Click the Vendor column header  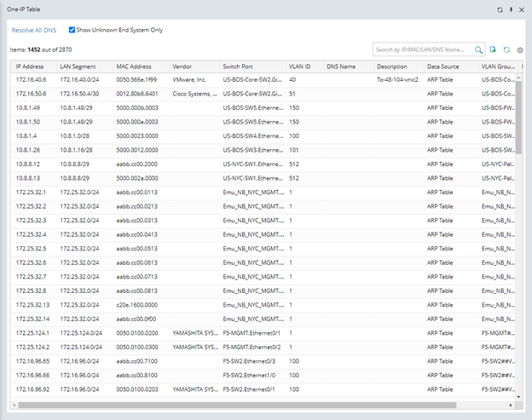click(182, 66)
